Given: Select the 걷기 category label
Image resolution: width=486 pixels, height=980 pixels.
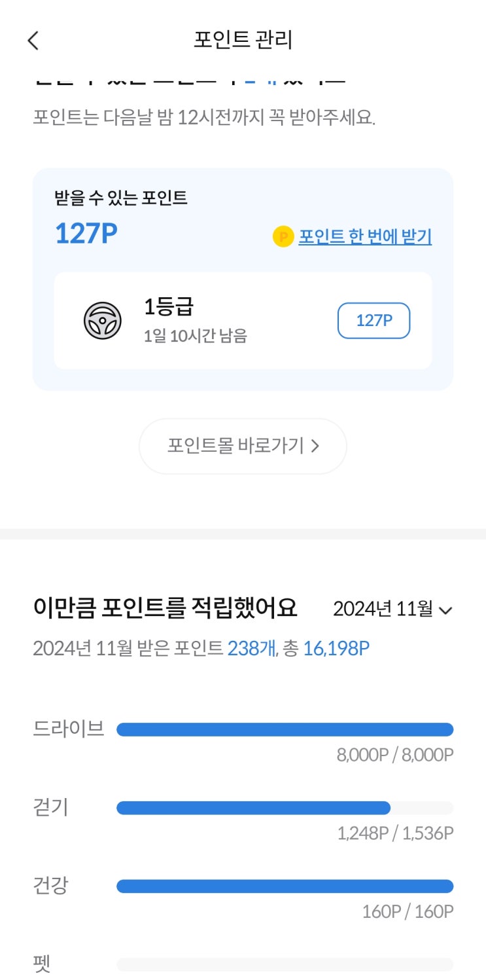Looking at the screenshot, I should pyautogui.click(x=50, y=807).
